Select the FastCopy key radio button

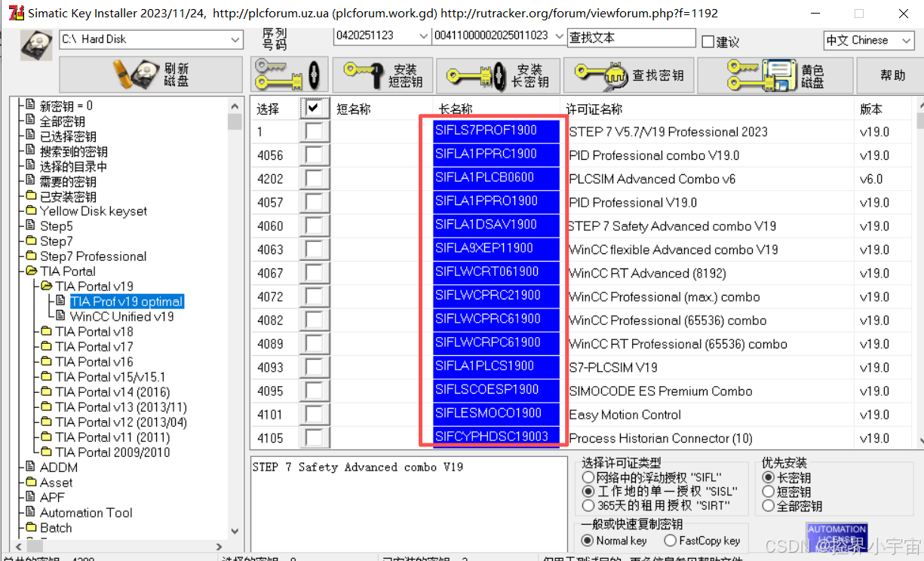(670, 541)
